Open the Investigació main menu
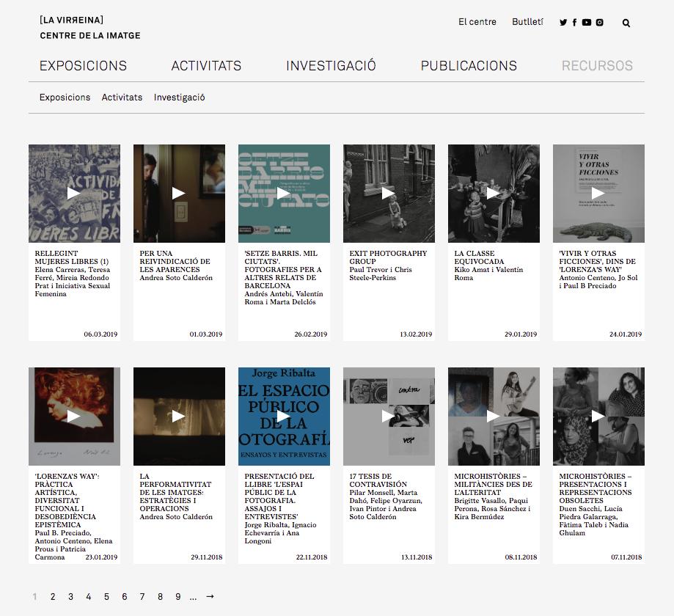 [331, 66]
